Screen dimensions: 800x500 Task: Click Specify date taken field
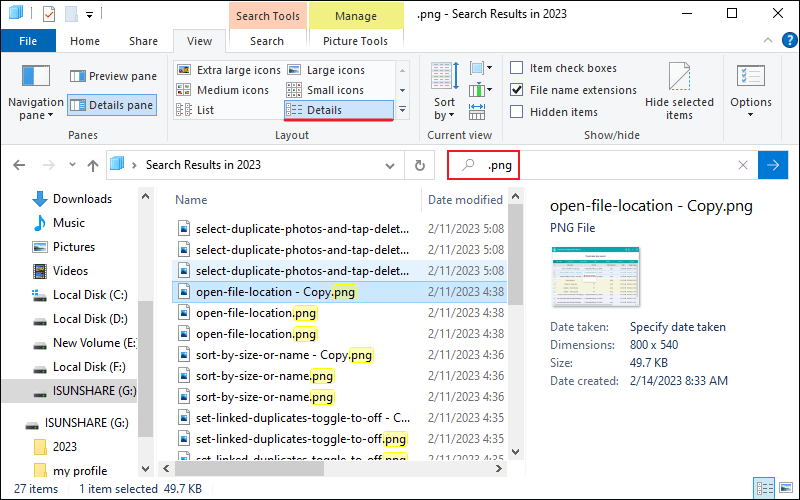coord(678,327)
